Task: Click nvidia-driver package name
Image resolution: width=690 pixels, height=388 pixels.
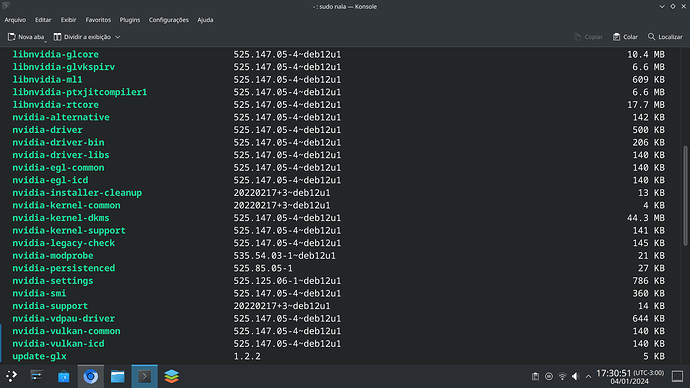Action: tap(48, 130)
